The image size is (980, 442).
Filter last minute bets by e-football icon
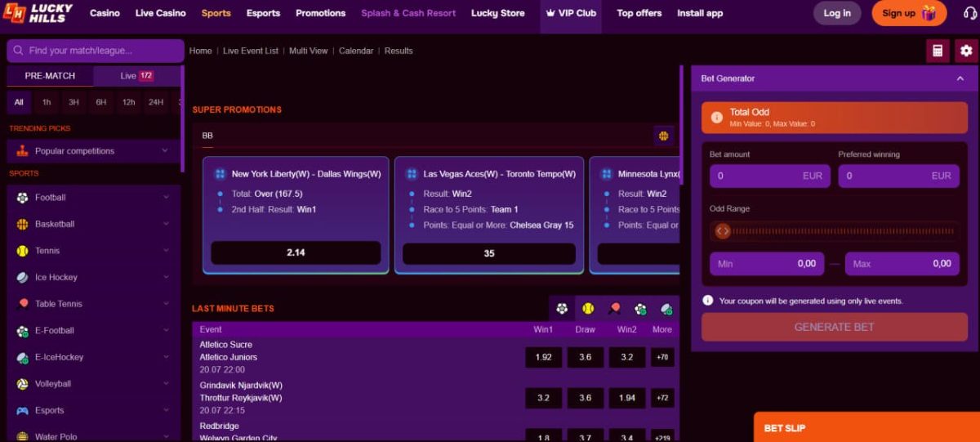tap(640, 309)
